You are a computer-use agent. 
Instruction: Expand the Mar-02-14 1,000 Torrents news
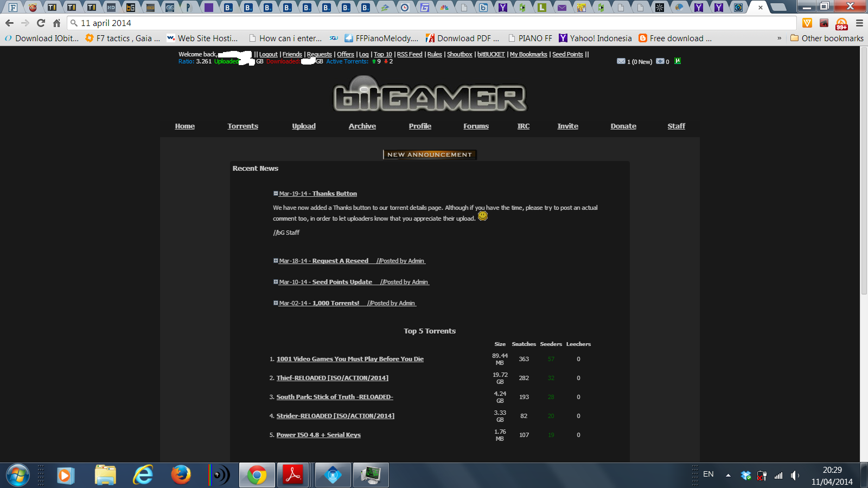tap(276, 303)
